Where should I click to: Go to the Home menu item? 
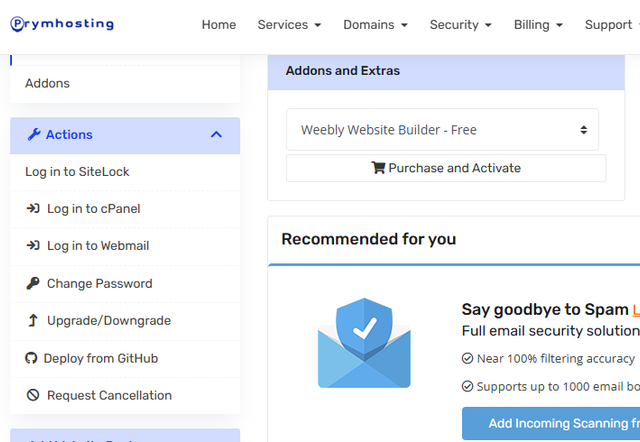point(219,25)
